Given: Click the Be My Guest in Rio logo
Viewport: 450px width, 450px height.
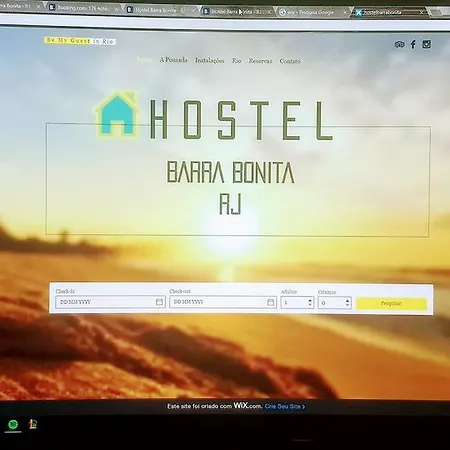Looking at the screenshot, I should click(80, 41).
